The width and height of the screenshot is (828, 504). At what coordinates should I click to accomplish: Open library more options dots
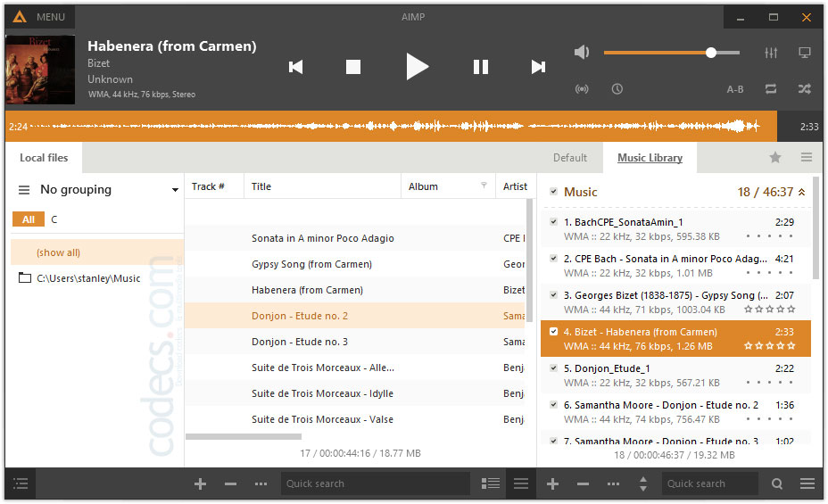coord(261,483)
